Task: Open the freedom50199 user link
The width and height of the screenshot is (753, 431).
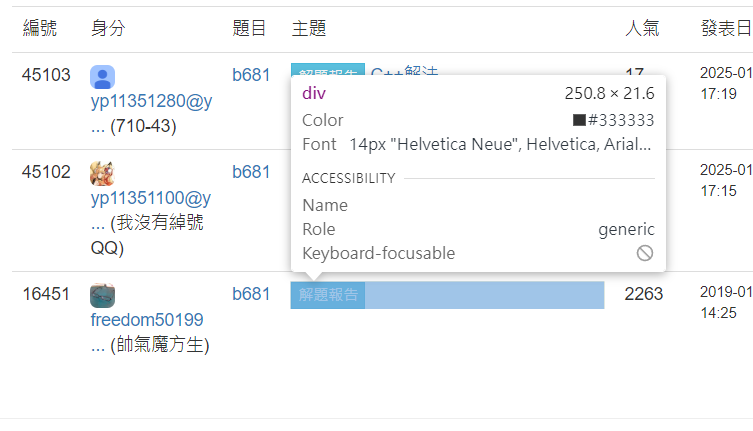Action: coord(147,320)
